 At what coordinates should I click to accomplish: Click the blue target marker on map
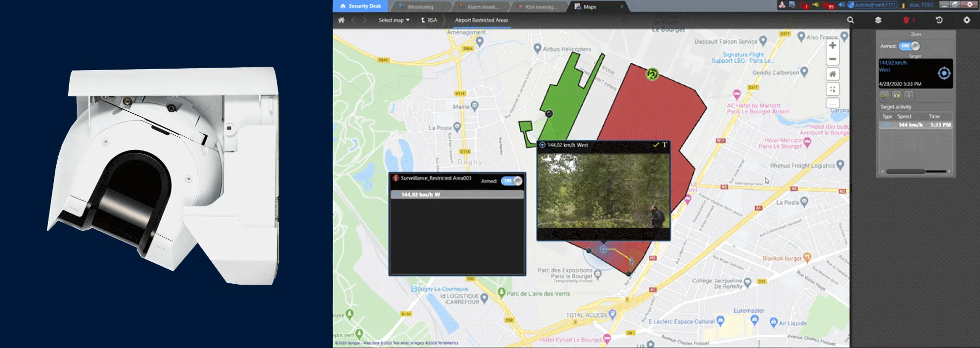click(604, 249)
